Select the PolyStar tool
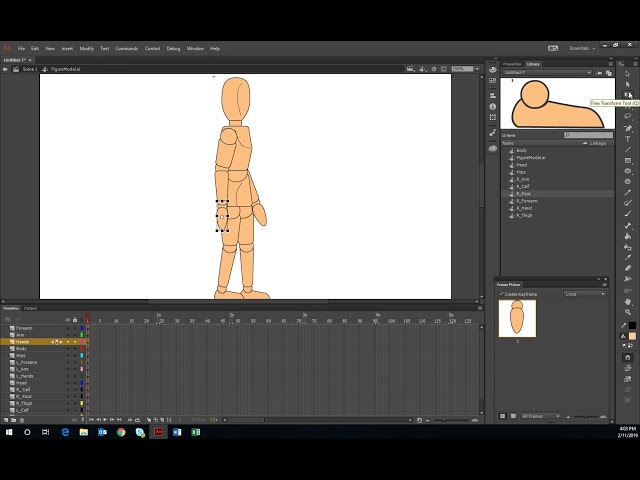Viewport: 640px width, 480px height. coord(627,182)
